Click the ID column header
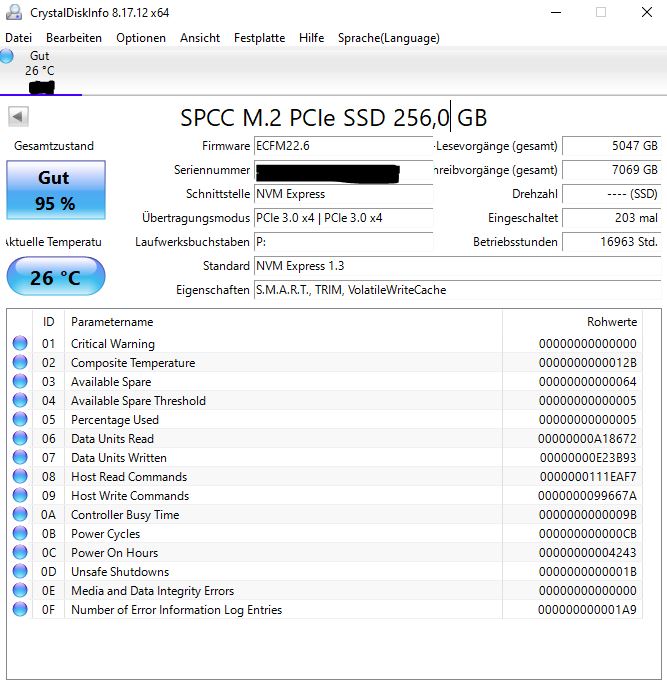The height and width of the screenshot is (686, 667). (49, 322)
